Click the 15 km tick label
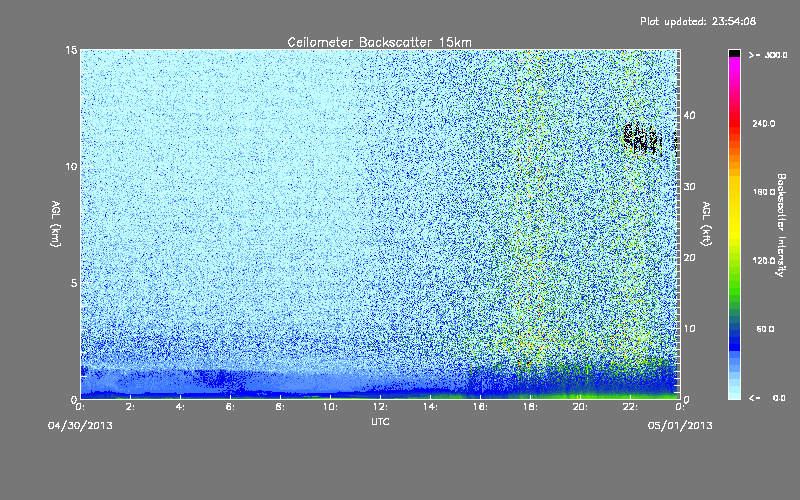Image resolution: width=800 pixels, height=500 pixels. coord(71,50)
